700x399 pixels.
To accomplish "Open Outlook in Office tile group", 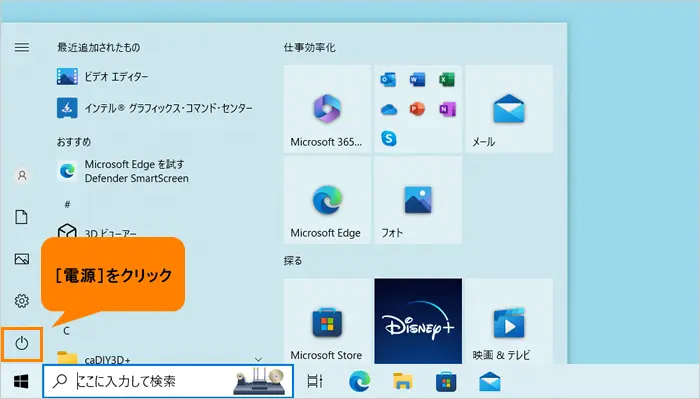I will 388,80.
